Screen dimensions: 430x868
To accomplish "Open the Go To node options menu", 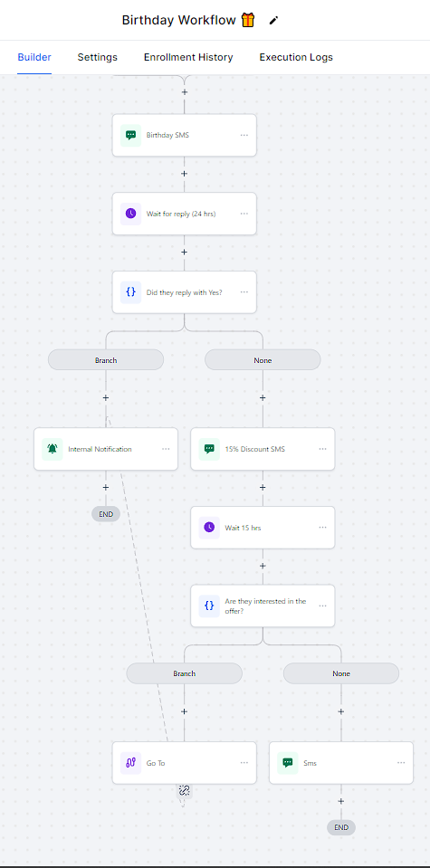I will (x=244, y=763).
